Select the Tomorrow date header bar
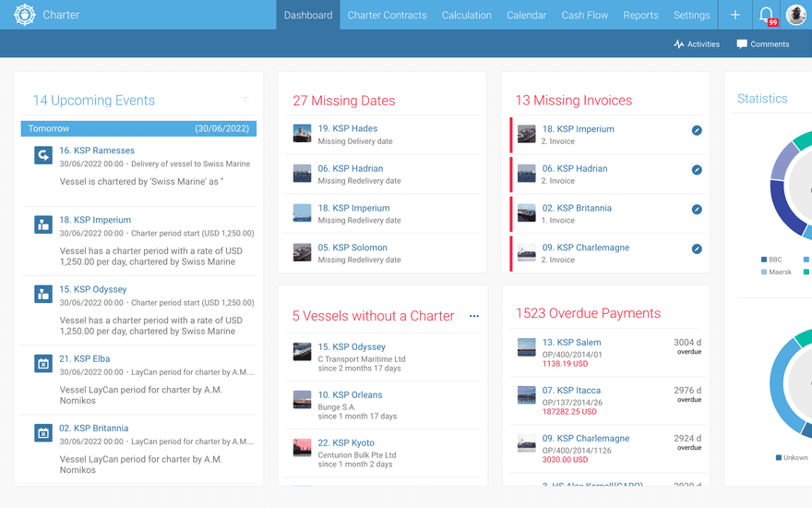 (x=138, y=128)
